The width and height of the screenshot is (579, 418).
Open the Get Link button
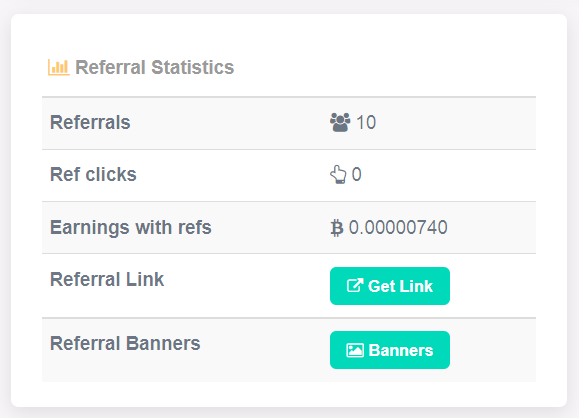(390, 286)
